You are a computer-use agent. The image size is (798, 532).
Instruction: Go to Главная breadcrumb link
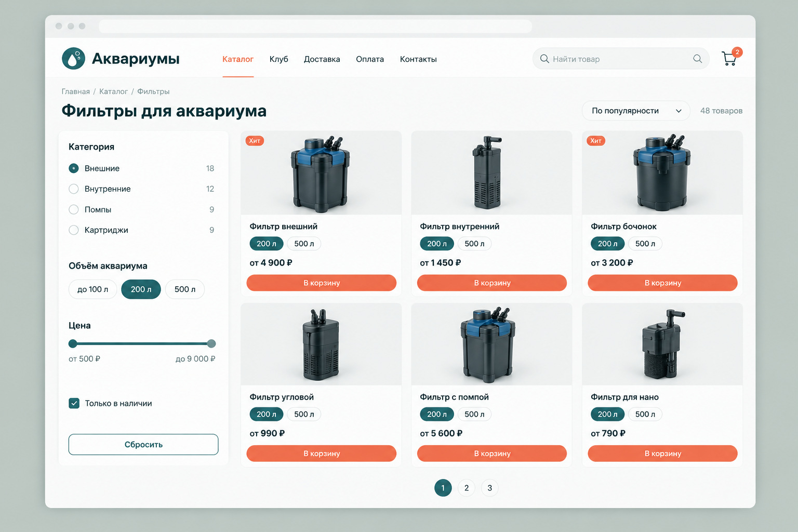(76, 91)
